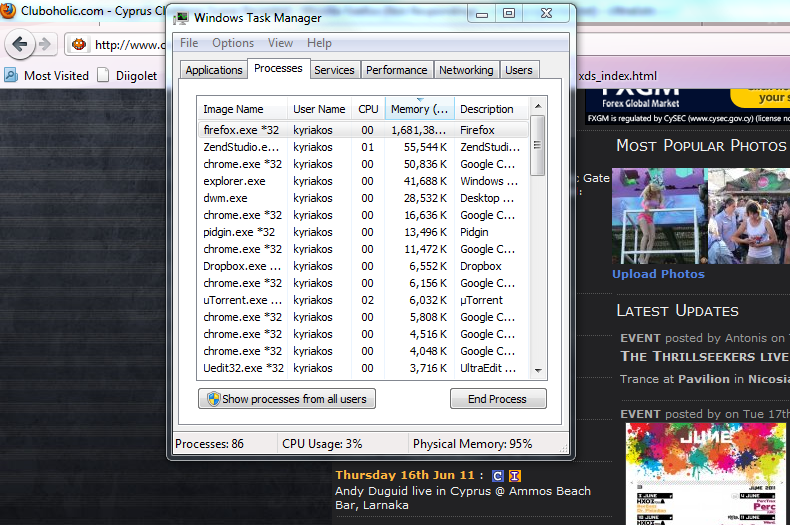Switch to the Performance tab
The image size is (790, 525).
pos(397,70)
